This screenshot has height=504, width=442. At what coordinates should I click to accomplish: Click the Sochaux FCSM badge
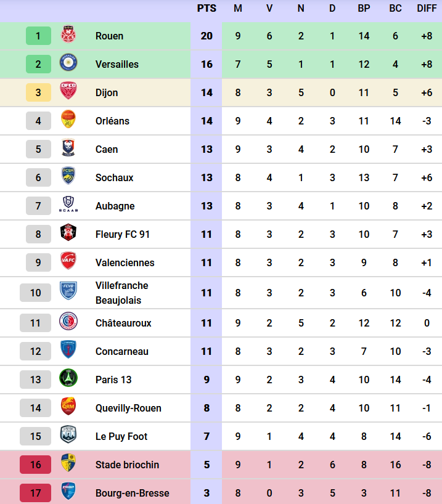68,177
